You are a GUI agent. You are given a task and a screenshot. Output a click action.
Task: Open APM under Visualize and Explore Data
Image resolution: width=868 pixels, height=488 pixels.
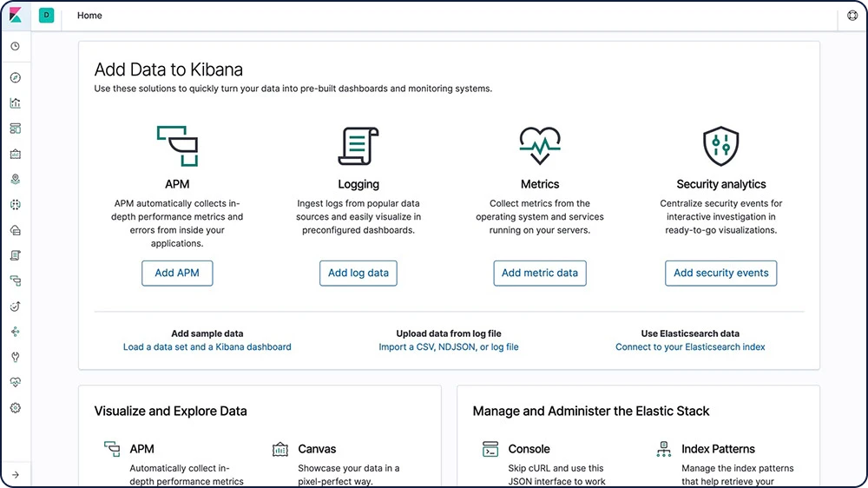(141, 449)
